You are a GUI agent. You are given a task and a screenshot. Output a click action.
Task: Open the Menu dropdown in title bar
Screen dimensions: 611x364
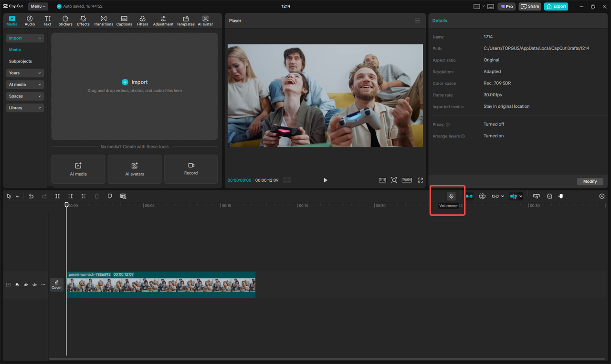[x=38, y=6]
